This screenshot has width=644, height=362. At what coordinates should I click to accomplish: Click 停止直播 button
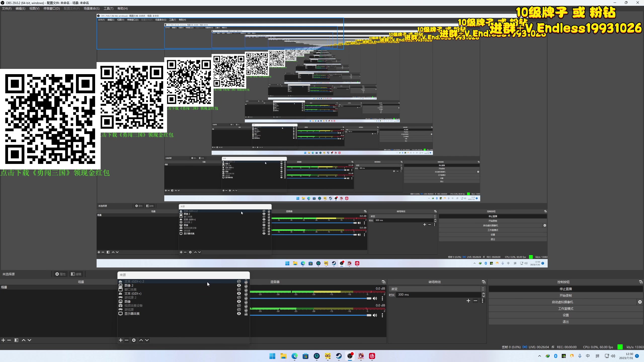(566, 289)
